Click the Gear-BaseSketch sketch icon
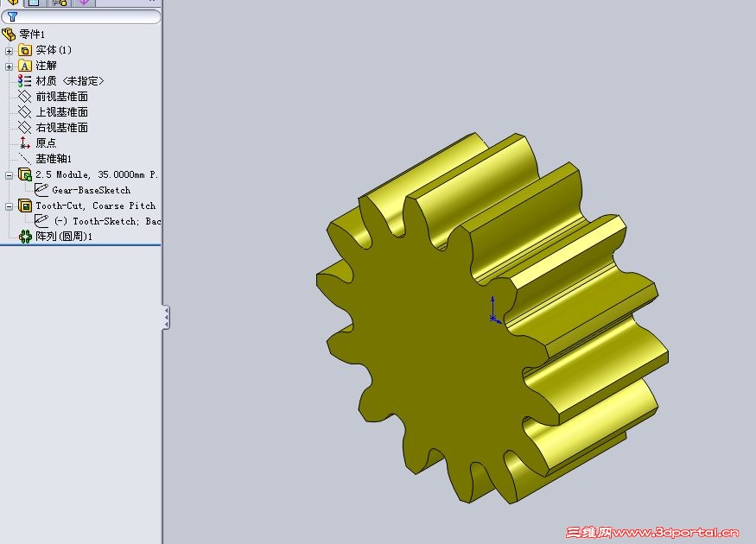This screenshot has height=544, width=756. coord(41,190)
